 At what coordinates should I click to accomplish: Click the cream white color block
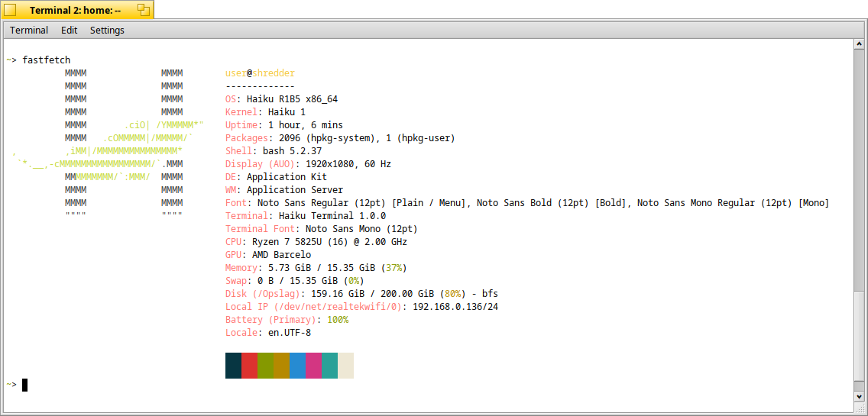[x=345, y=366]
